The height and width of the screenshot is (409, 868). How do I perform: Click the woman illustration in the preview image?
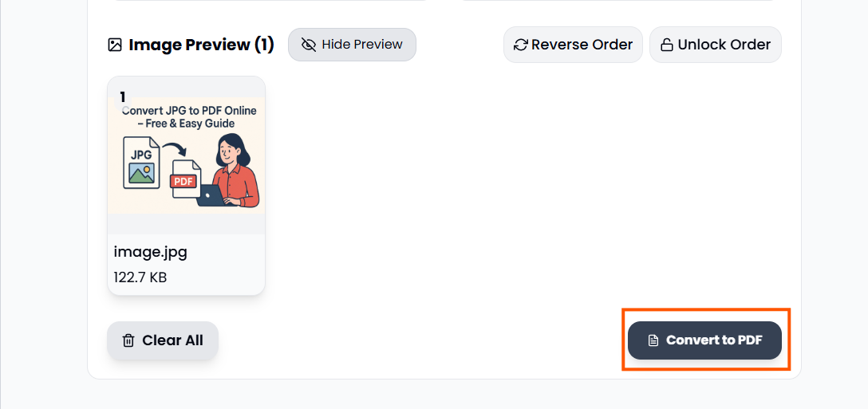[235, 169]
